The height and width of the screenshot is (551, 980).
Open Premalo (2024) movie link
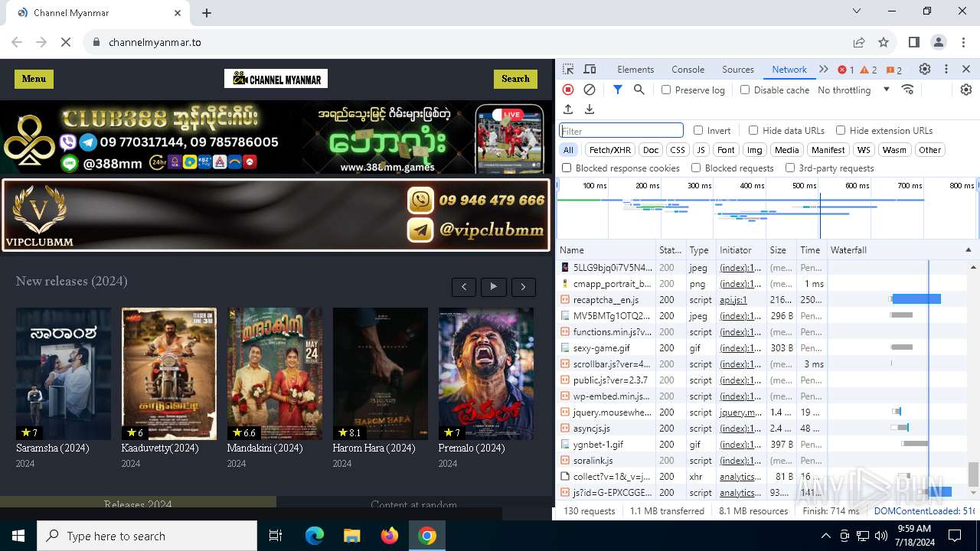tap(472, 448)
